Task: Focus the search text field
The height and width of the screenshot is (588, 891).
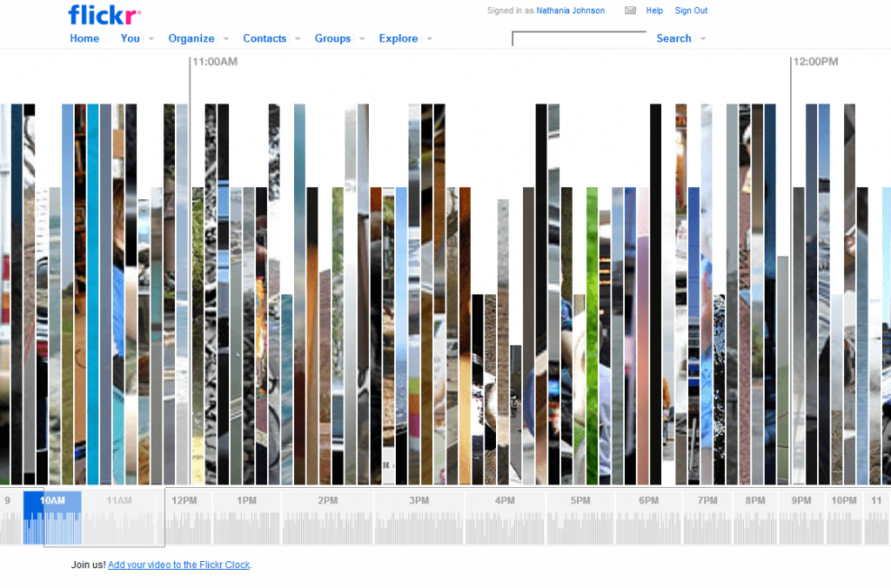Action: (579, 39)
